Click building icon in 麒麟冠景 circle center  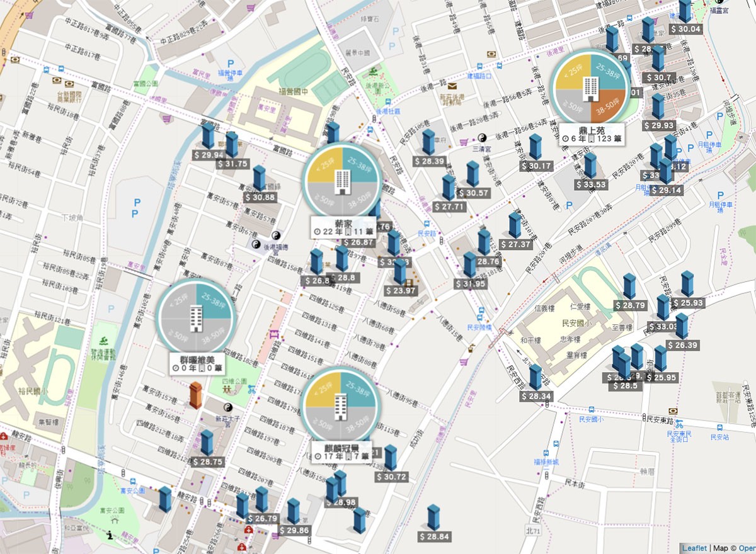[341, 407]
